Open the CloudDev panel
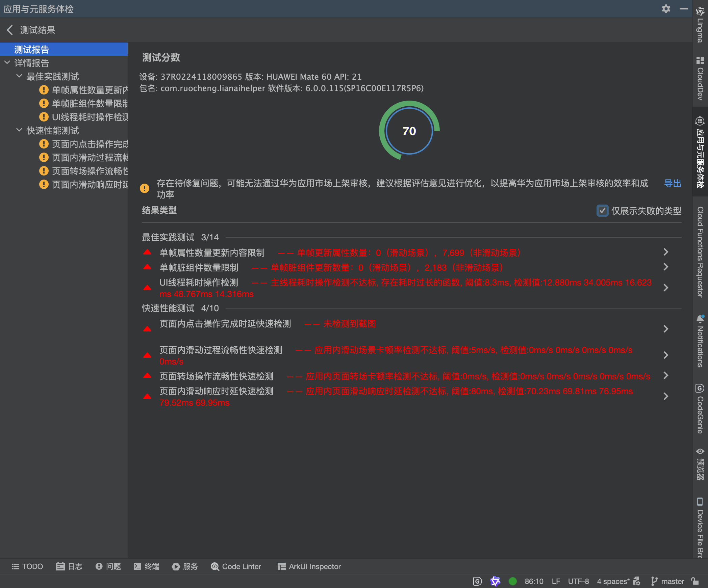 tap(700, 78)
